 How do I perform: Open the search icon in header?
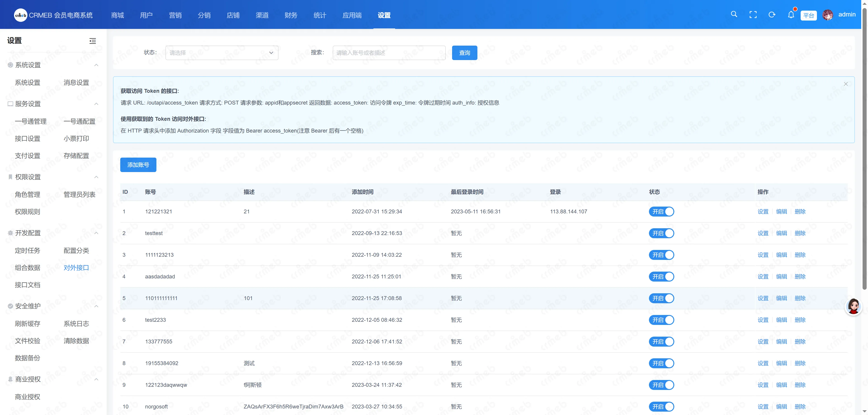pyautogui.click(x=734, y=14)
